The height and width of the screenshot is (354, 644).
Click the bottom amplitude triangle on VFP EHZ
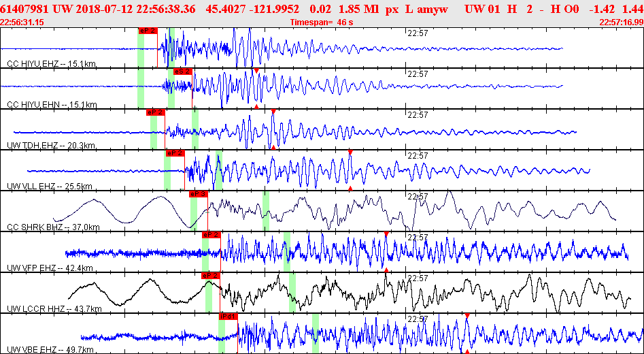(386, 270)
